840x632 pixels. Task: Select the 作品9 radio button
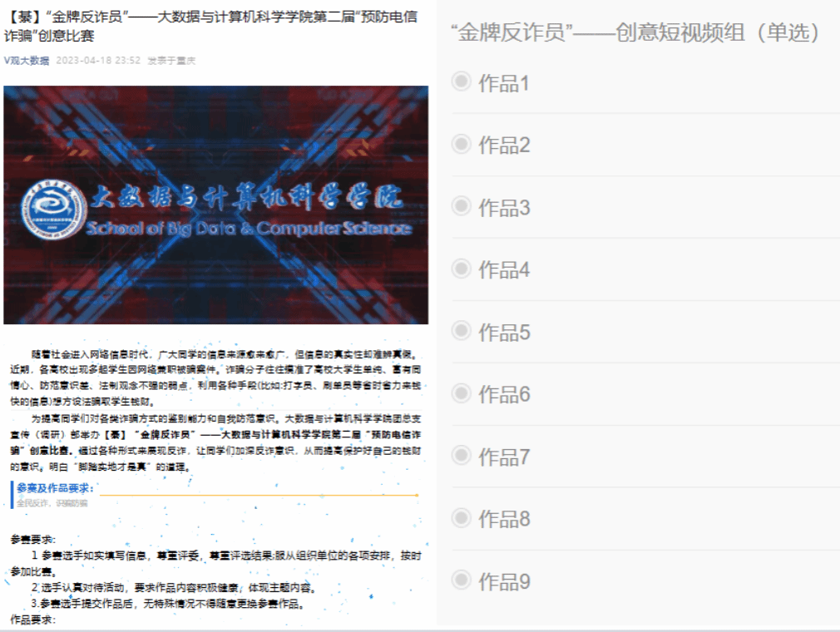click(461, 580)
